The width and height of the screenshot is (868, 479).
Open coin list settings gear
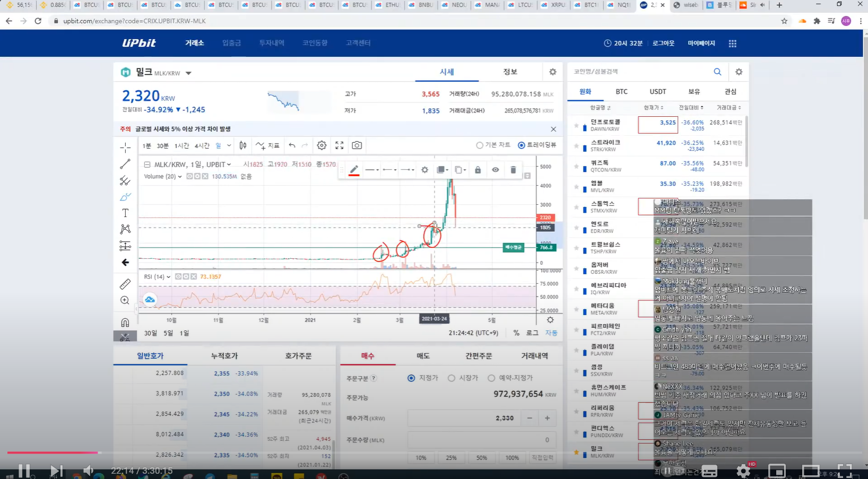tap(739, 72)
